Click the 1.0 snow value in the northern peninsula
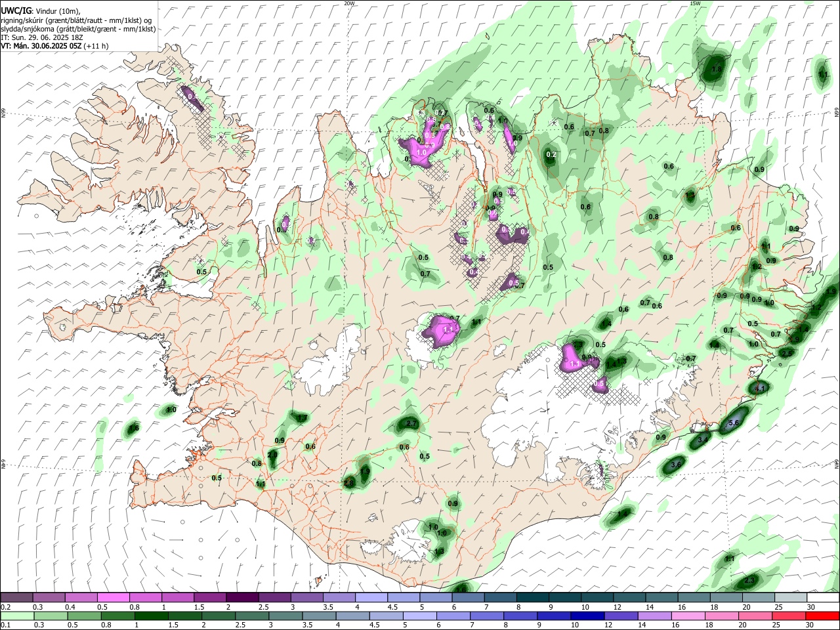The image size is (840, 630). click(x=422, y=152)
